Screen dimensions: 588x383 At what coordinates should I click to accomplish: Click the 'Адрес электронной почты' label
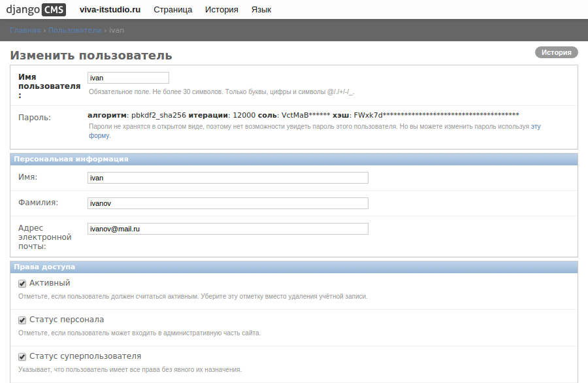point(45,237)
